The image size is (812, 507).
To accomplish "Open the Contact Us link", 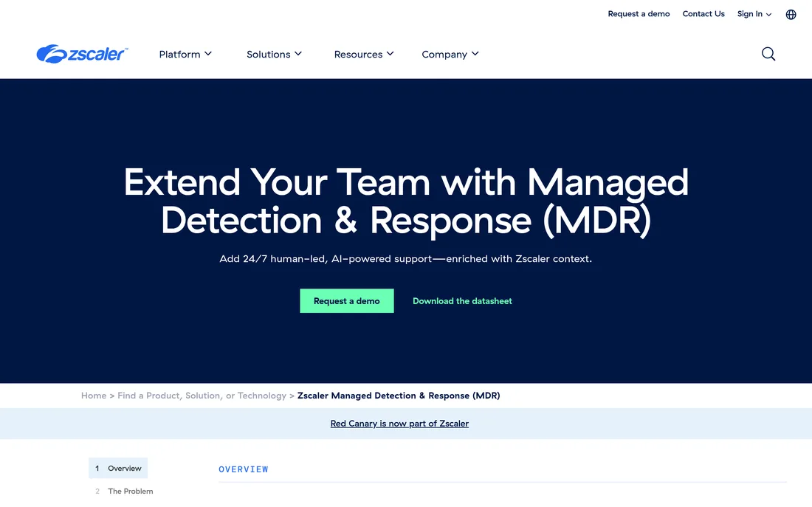I will coord(703,14).
